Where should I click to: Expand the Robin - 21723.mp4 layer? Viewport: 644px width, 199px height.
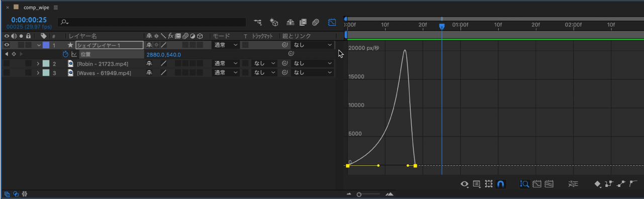[38, 63]
